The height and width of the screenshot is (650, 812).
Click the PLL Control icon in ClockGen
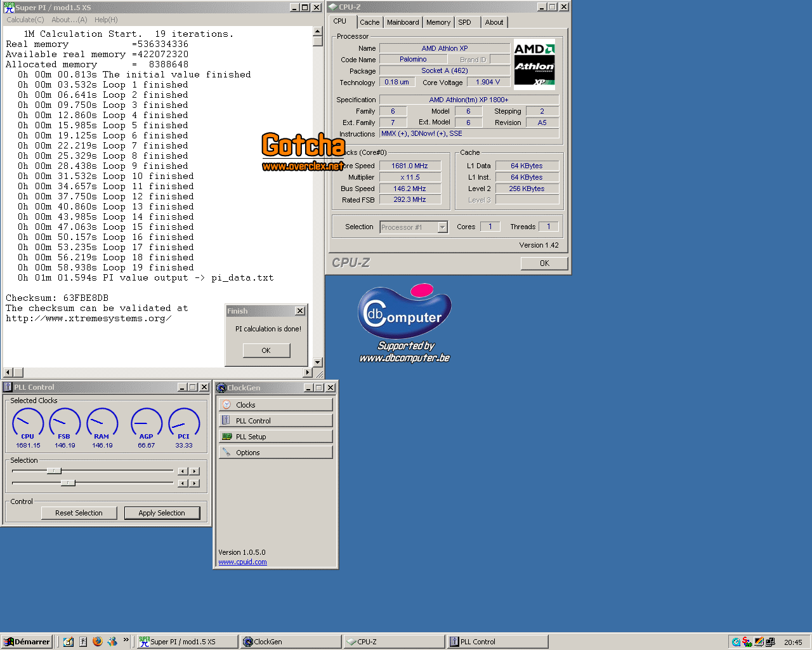[x=226, y=420]
